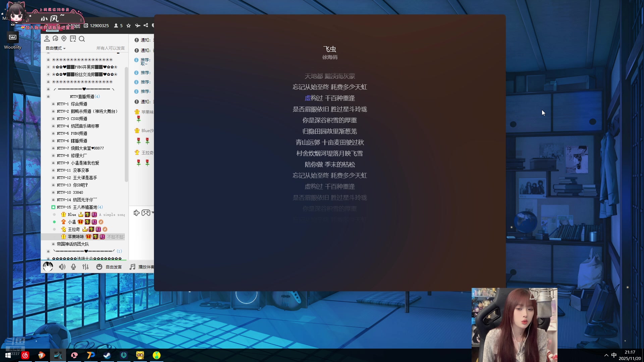644x362 pixels.
Task: Expand the PUBG开黑房 channel group
Action: coord(48,67)
